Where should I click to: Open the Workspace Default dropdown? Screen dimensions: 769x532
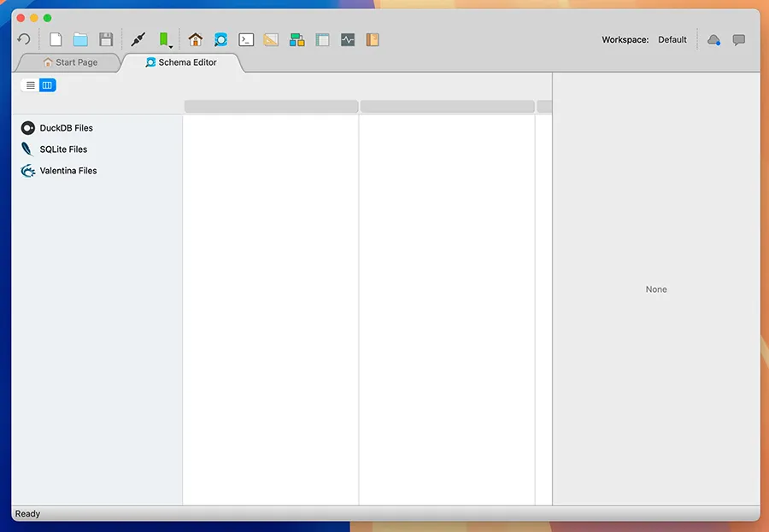point(672,39)
